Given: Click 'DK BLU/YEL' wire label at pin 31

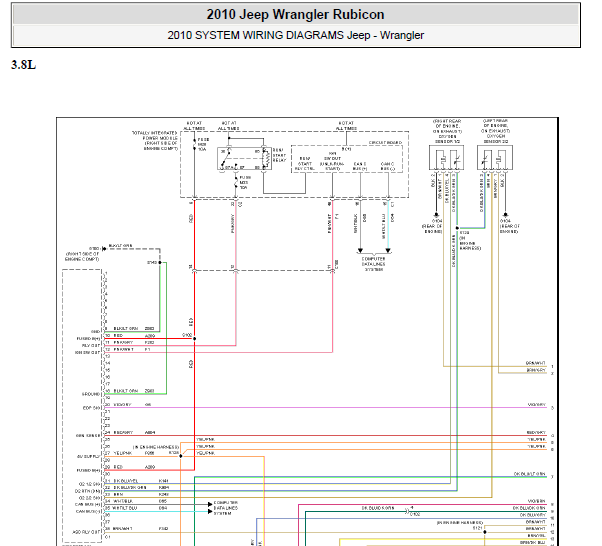Looking at the screenshot, I should point(125,480).
